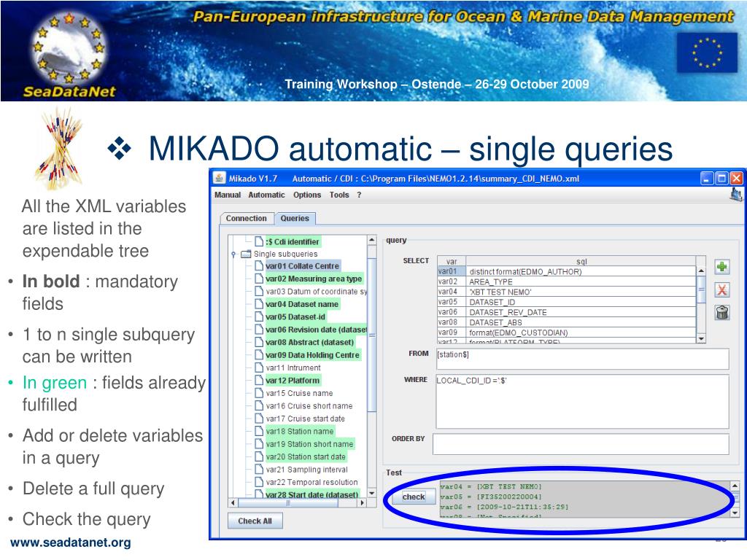Viewport: 747px width, 560px height.
Task: Click the red X delete variable icon
Action: [x=721, y=289]
